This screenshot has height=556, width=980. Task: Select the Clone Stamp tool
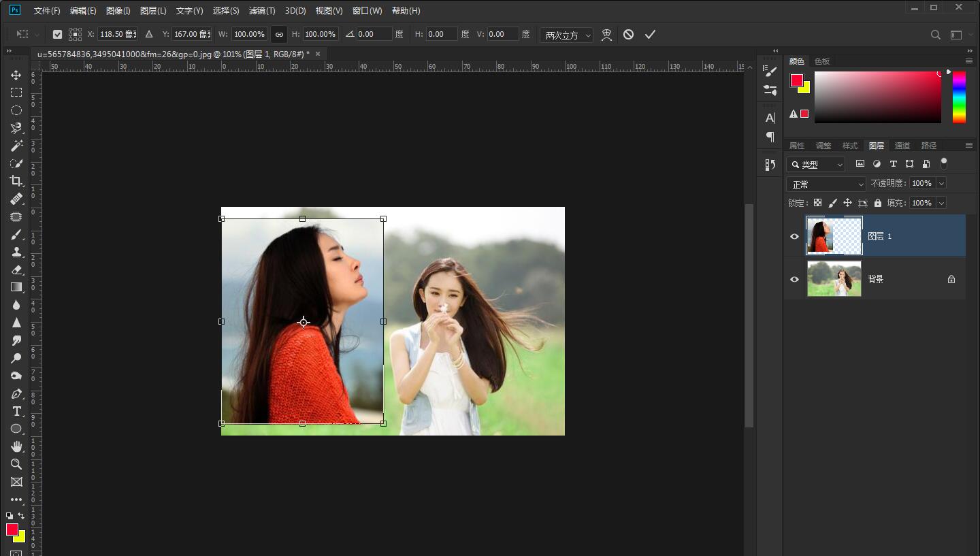click(x=16, y=252)
